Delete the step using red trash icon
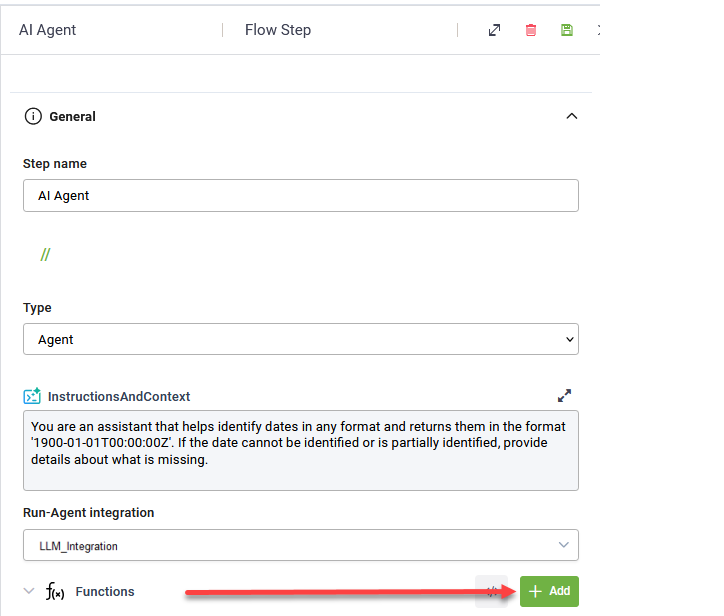The height and width of the screenshot is (616, 724). pos(531,30)
